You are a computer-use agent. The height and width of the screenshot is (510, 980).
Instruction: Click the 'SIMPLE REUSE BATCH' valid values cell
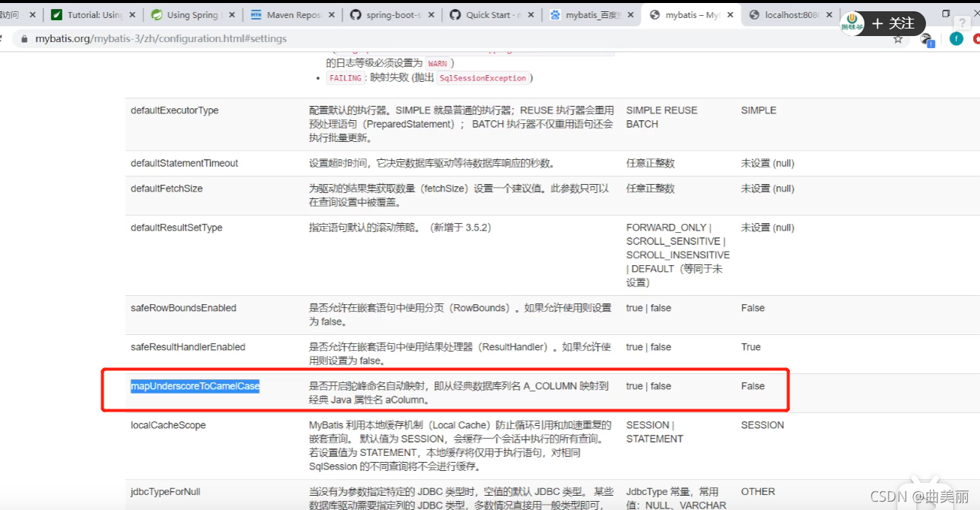click(x=662, y=117)
